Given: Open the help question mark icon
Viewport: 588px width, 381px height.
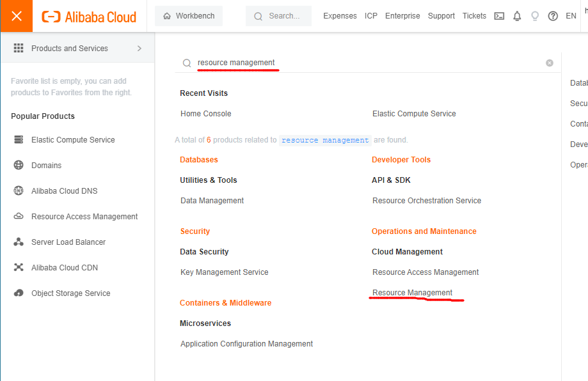Looking at the screenshot, I should pyautogui.click(x=553, y=16).
